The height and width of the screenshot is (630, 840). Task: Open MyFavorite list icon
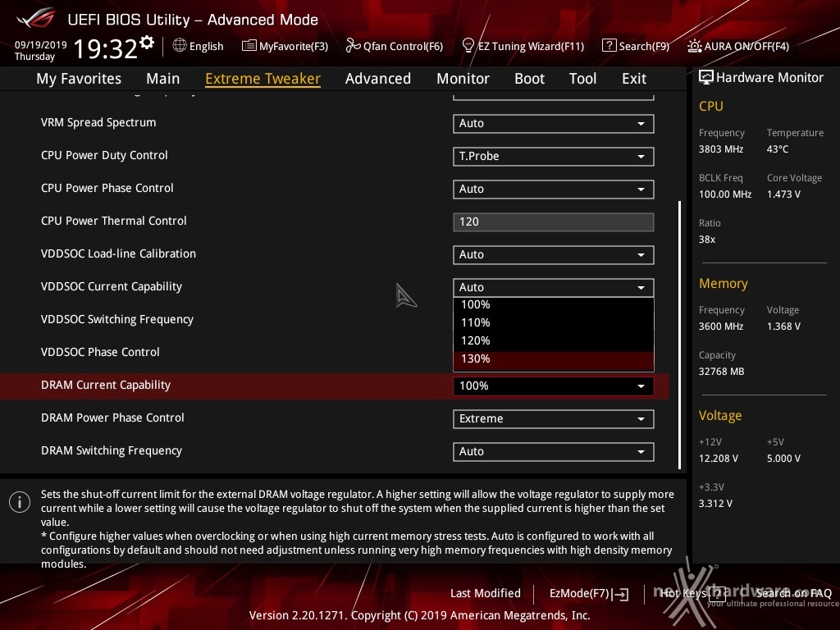coord(249,46)
